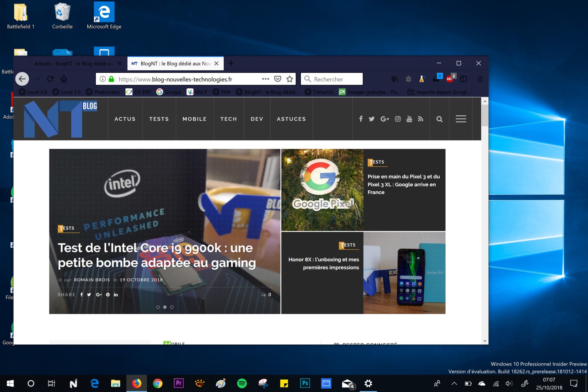Open blog YouTube icon in header
The width and height of the screenshot is (588, 392).
[409, 119]
